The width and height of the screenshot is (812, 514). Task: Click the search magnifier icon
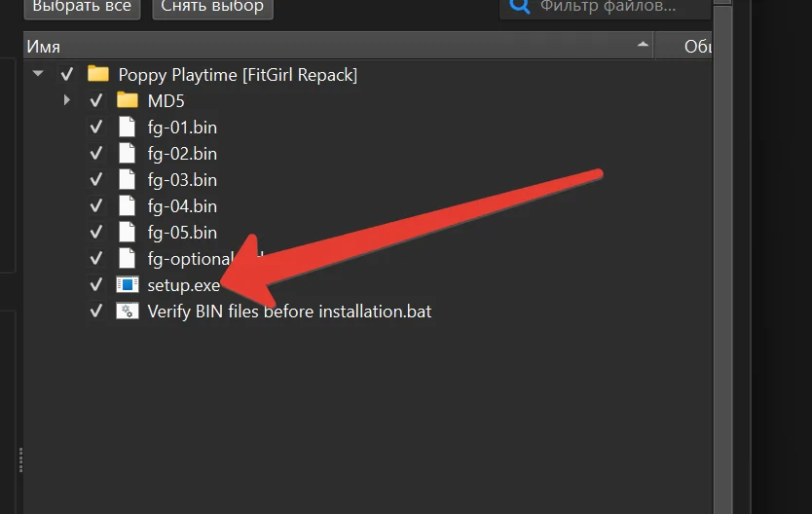click(519, 7)
